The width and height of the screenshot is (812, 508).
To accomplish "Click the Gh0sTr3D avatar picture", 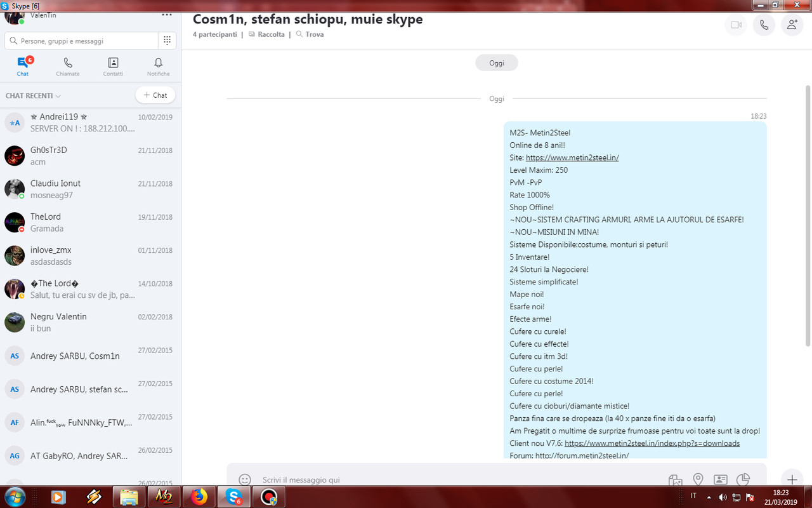I will pyautogui.click(x=15, y=156).
